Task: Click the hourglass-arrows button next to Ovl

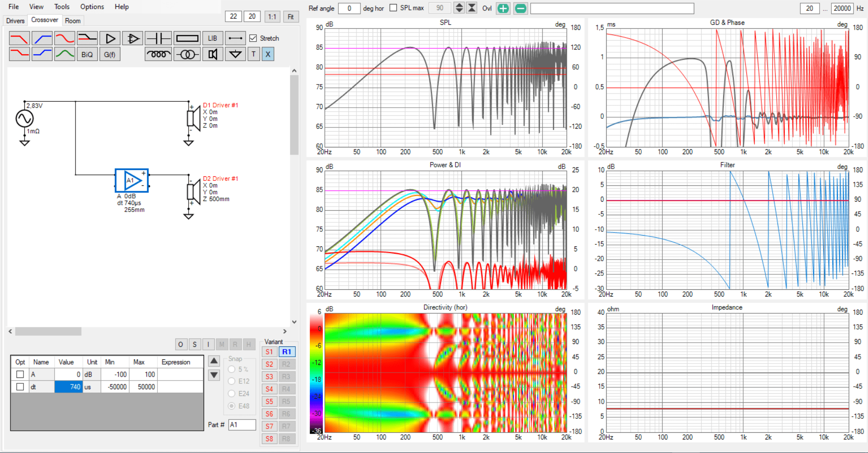Action: pos(471,8)
